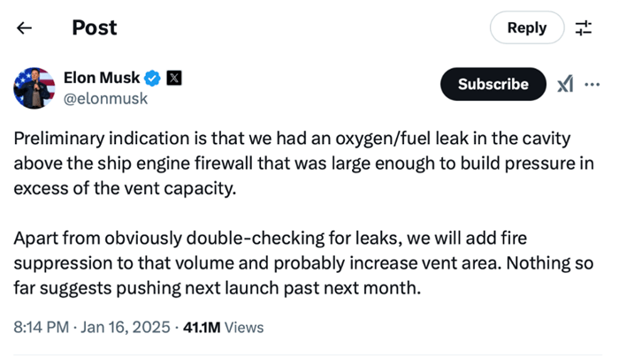This screenshot has height=364, width=619.
Task: Open Grok explain icon next to Subscribe
Action: coord(565,85)
